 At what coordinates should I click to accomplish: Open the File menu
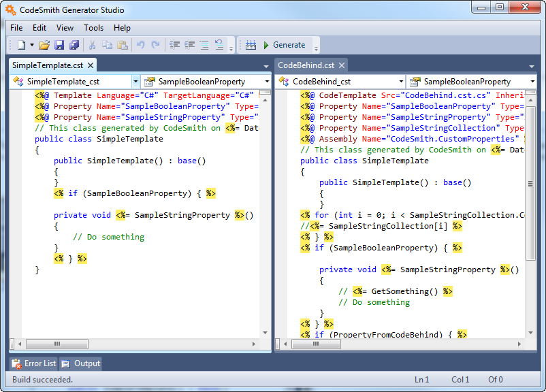pos(16,28)
